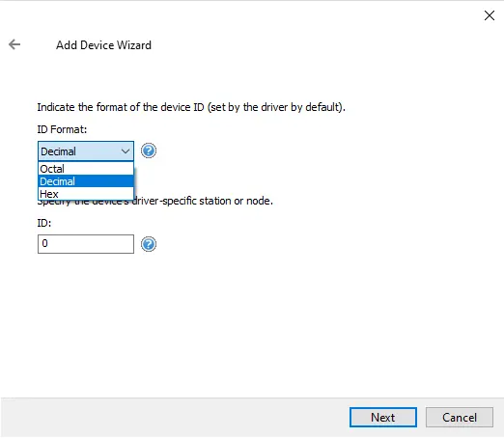Choose the highlighted Decimal list option
The height and width of the screenshot is (438, 504).
coord(86,181)
